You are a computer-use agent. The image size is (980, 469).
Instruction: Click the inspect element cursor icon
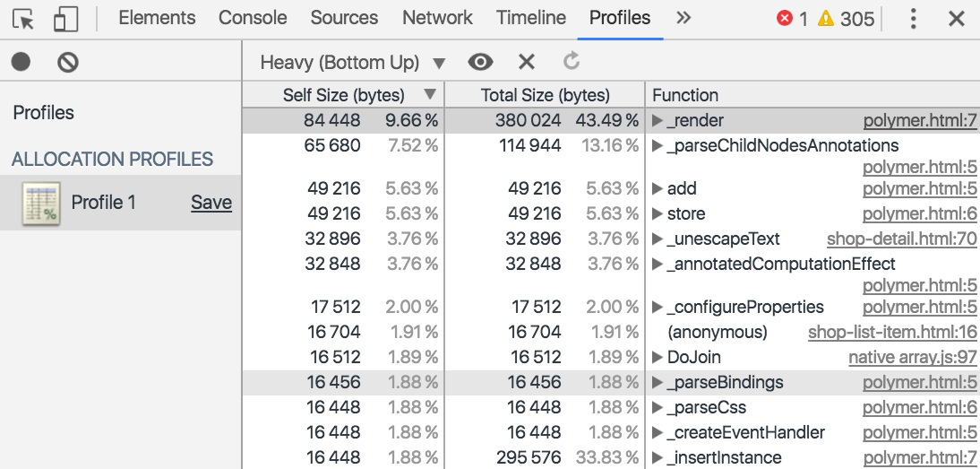[x=23, y=19]
